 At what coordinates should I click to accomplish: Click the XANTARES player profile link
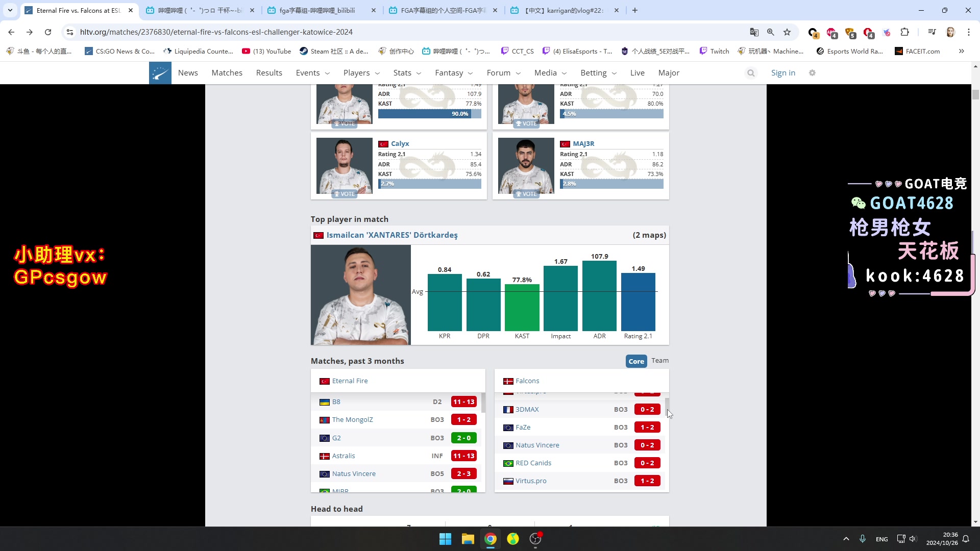click(391, 235)
